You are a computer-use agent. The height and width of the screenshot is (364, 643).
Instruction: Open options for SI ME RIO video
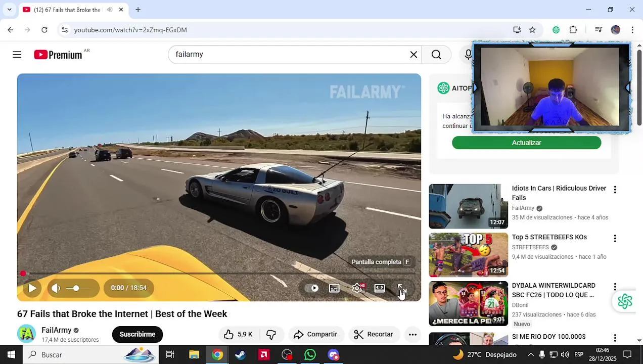(615, 337)
